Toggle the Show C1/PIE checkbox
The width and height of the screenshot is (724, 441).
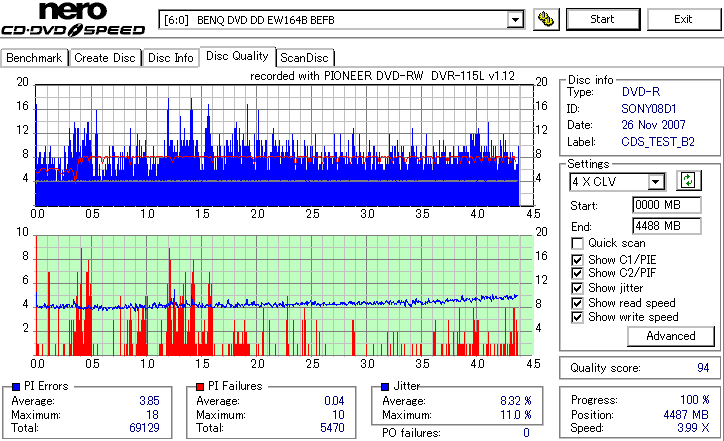pyautogui.click(x=577, y=260)
